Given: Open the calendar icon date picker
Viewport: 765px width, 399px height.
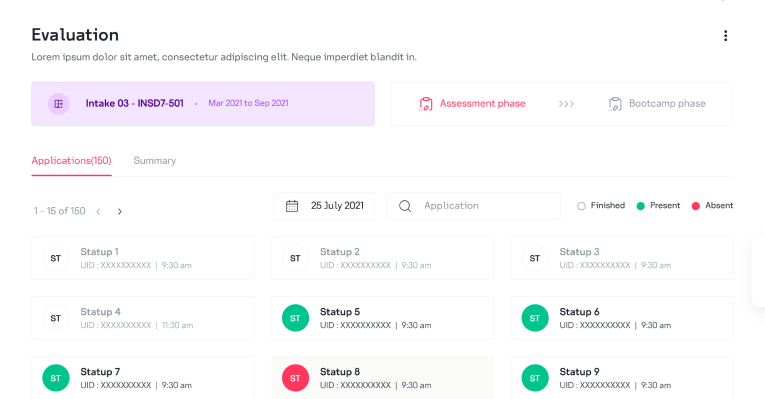Looking at the screenshot, I should pyautogui.click(x=292, y=206).
